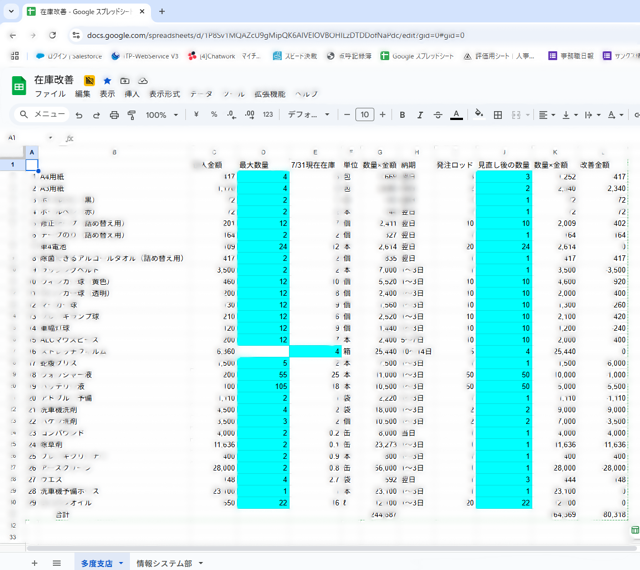This screenshot has height=570, width=640.
Task: Increase font size with plus button
Action: [x=382, y=115]
